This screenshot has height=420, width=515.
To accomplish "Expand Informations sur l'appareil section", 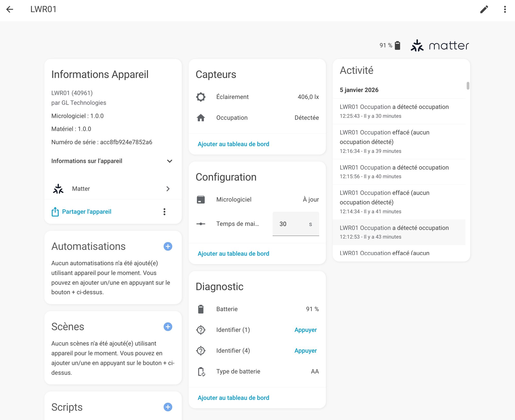I will (x=169, y=161).
